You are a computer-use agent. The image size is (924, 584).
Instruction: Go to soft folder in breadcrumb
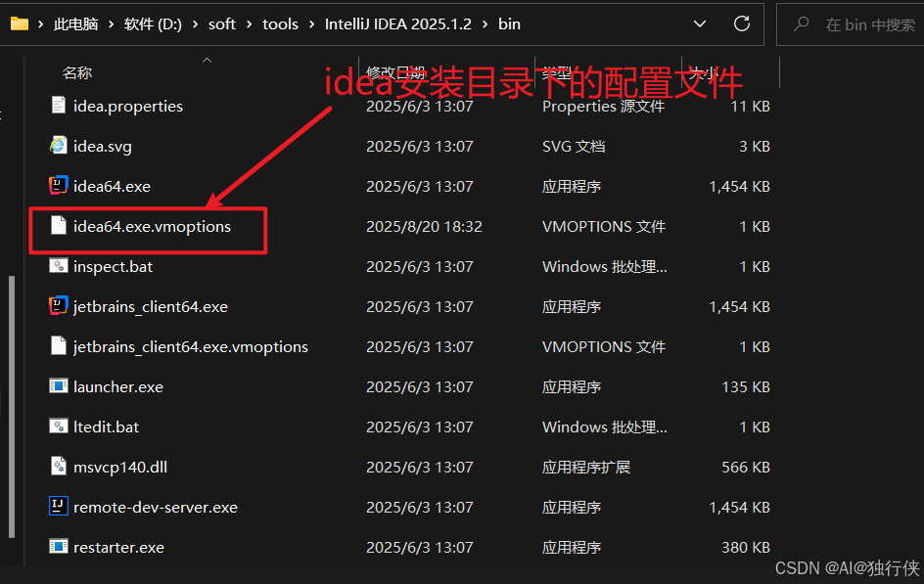222,24
